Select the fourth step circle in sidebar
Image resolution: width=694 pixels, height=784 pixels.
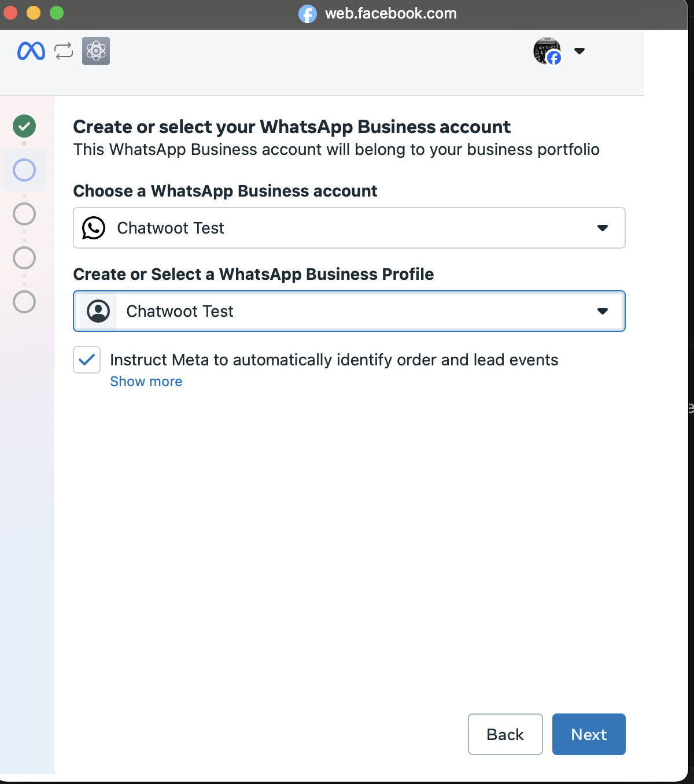pos(24,258)
